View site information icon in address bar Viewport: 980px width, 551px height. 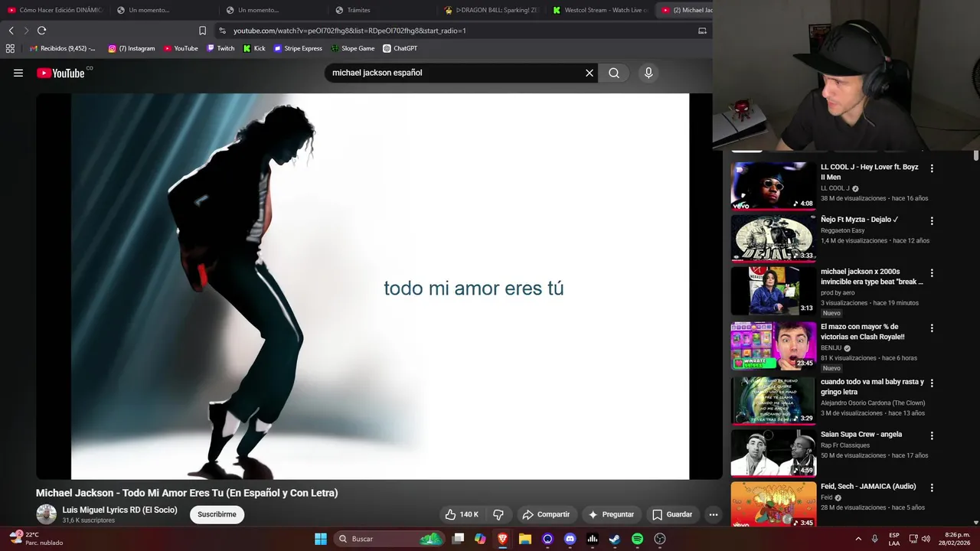tap(222, 31)
